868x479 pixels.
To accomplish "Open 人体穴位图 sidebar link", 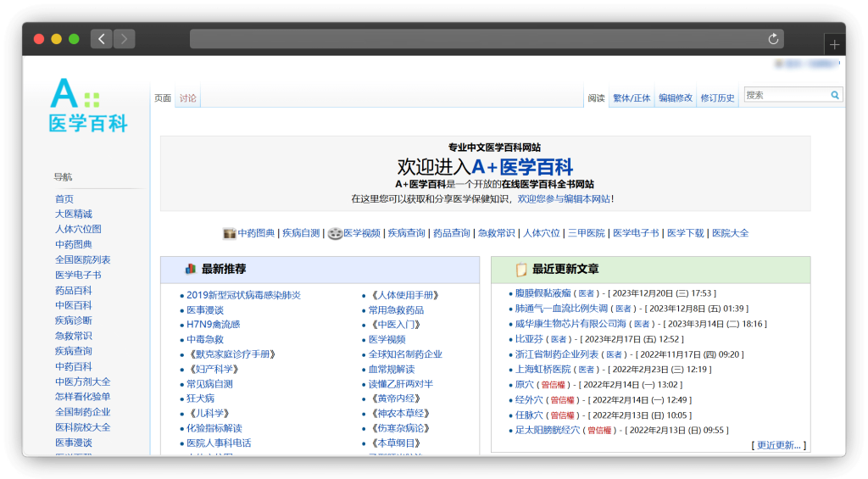I will (78, 229).
